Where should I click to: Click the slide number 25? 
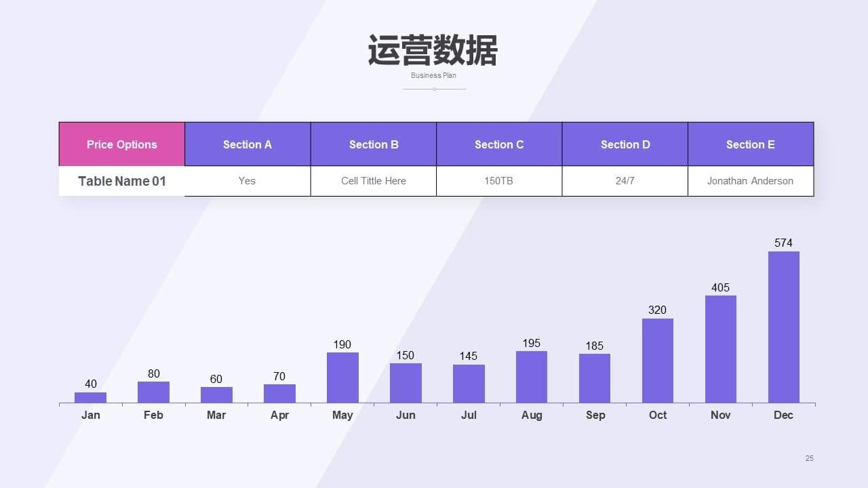click(x=809, y=458)
